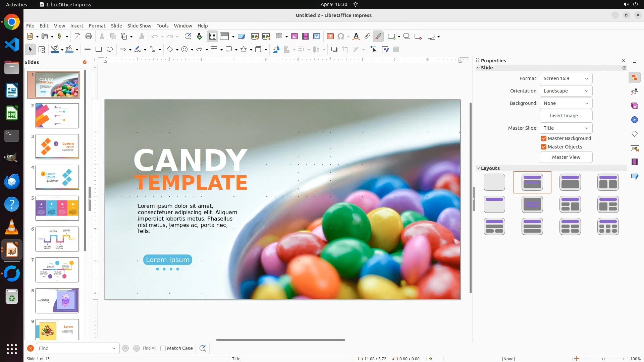This screenshot has height=362, width=644.
Task: Click the Insert Image... button
Action: click(x=566, y=116)
